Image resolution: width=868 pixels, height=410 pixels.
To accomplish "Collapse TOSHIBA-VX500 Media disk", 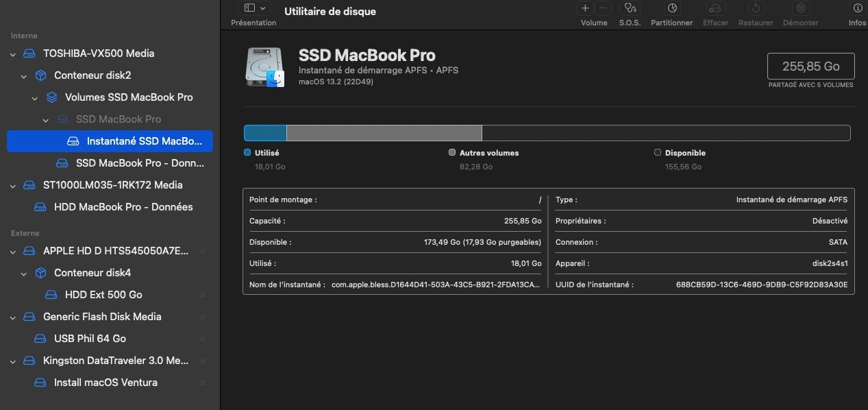I will 13,53.
